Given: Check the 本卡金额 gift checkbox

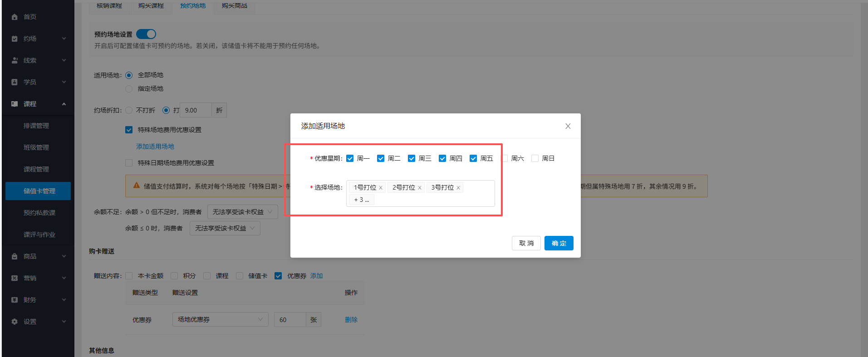Looking at the screenshot, I should pyautogui.click(x=129, y=276).
